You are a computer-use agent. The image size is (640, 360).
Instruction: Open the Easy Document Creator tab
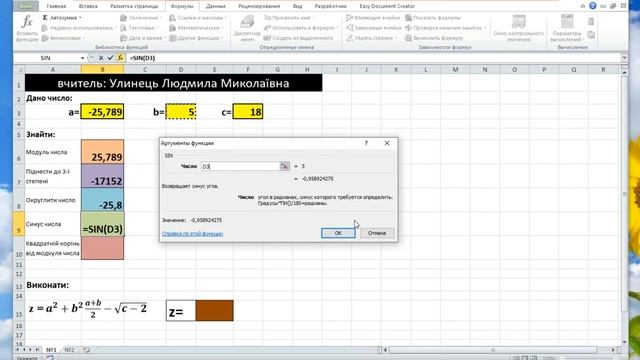pyautogui.click(x=387, y=7)
